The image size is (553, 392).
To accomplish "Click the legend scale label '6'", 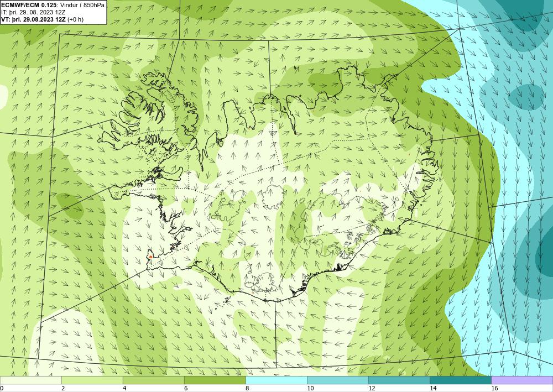I will 186,388.
